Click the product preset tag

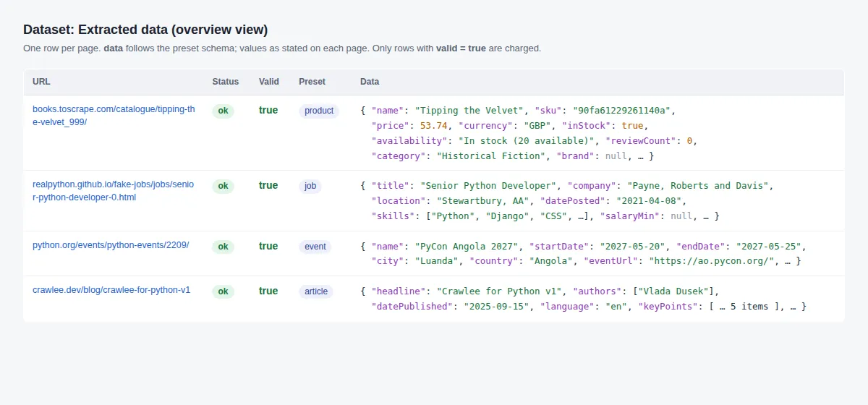[319, 111]
